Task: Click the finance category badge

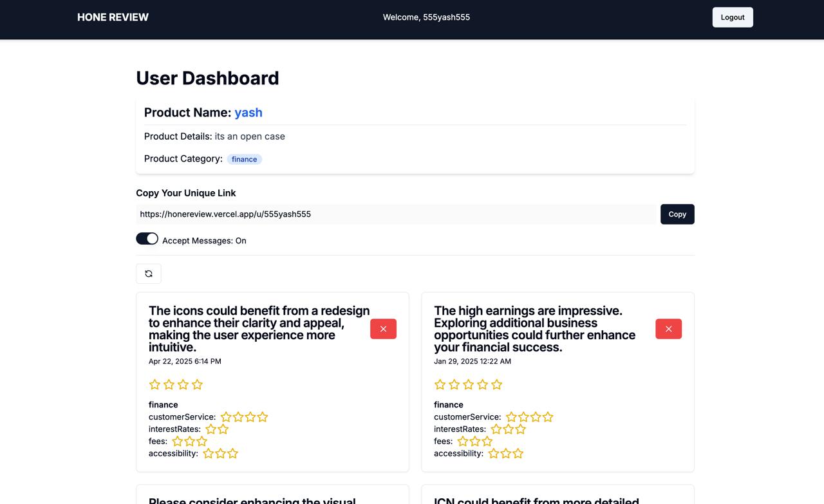Action: [x=244, y=159]
